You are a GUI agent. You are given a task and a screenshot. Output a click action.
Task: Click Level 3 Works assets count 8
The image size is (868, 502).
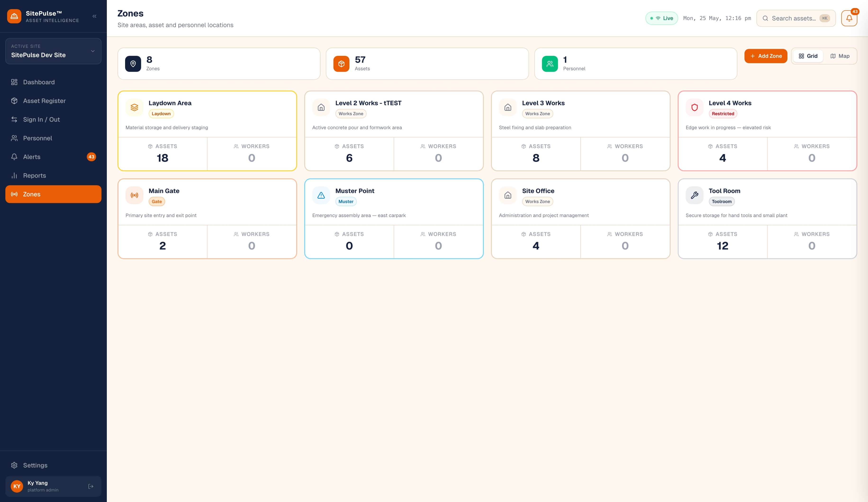tap(536, 158)
